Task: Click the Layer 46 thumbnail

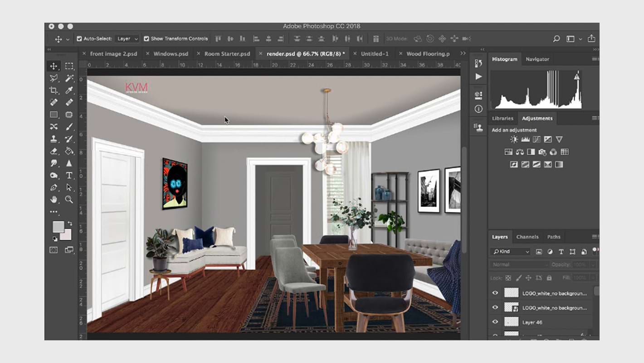Action: point(511,322)
